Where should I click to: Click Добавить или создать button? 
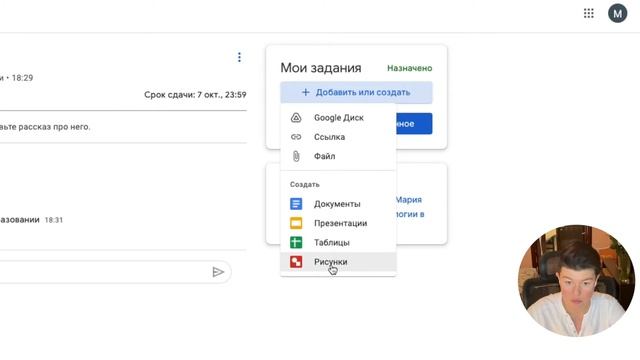point(356,92)
